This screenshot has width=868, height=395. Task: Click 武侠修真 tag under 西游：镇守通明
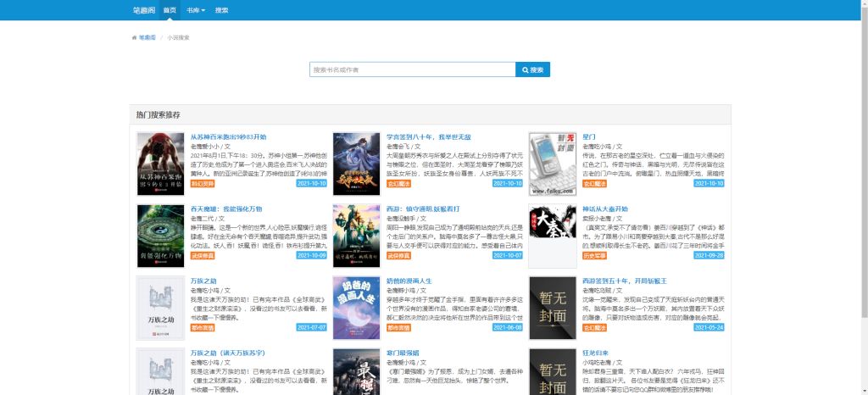coord(398,256)
